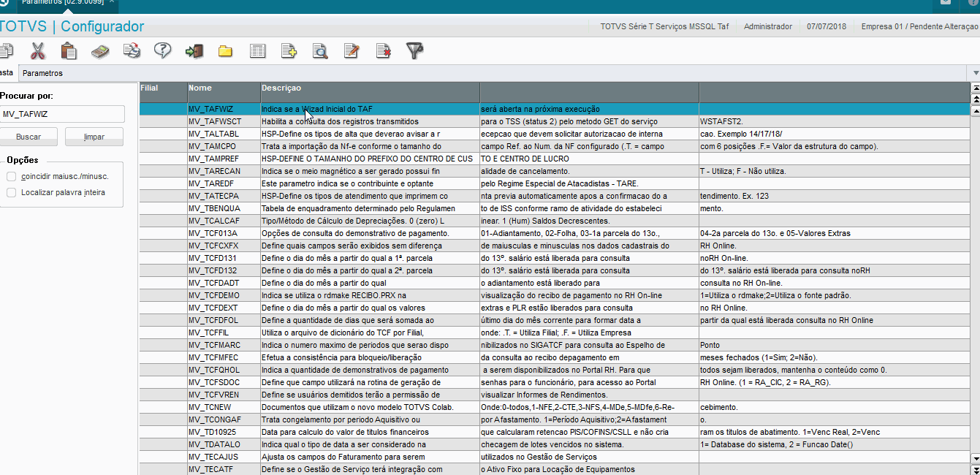This screenshot has height=475, width=980.
Task: Click the add new record document icon
Action: coord(289,51)
